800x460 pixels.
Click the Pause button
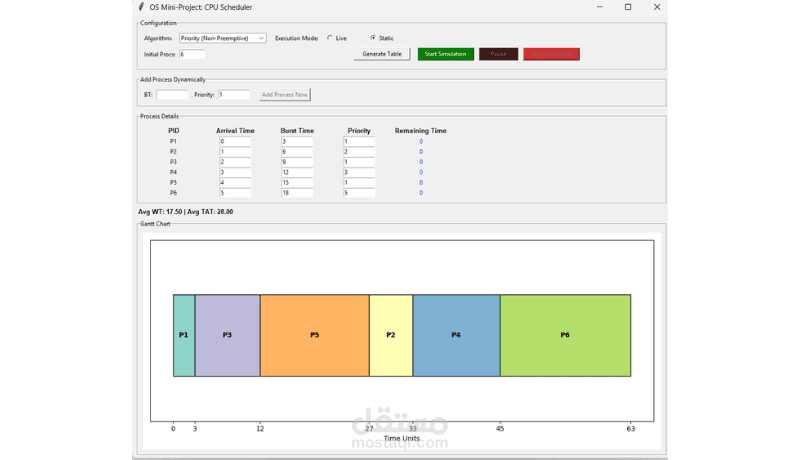tap(498, 54)
